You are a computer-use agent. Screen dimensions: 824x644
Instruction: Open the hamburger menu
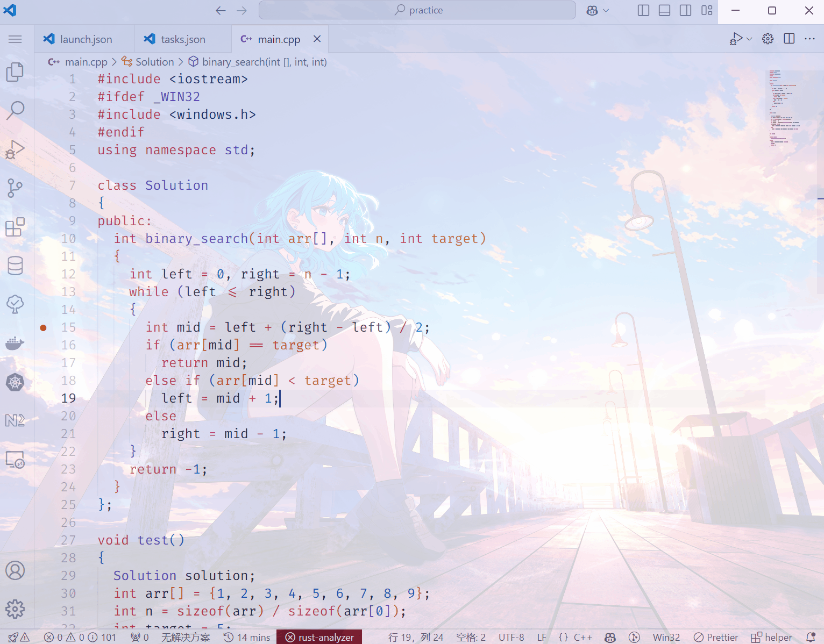(x=15, y=39)
